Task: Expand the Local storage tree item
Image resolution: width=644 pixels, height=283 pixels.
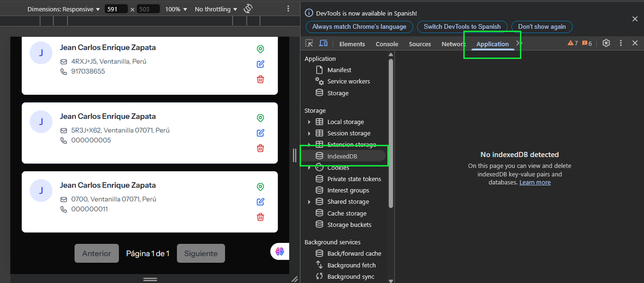Action: [x=309, y=122]
